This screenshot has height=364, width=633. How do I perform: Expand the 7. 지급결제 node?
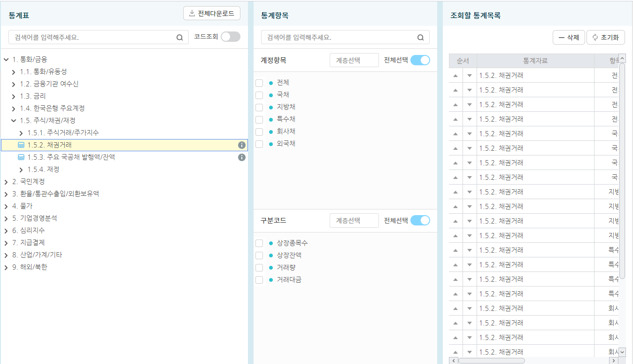pos(6,243)
